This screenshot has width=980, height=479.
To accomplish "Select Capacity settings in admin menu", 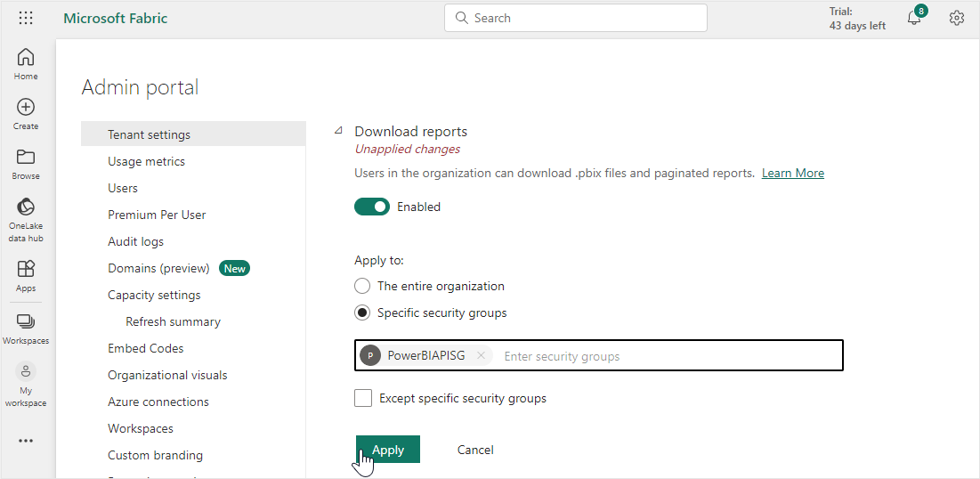I will point(154,295).
